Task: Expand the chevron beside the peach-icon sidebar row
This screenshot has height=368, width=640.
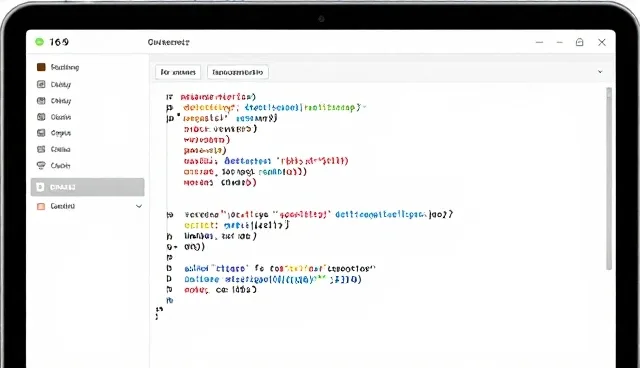Action: pos(139,206)
